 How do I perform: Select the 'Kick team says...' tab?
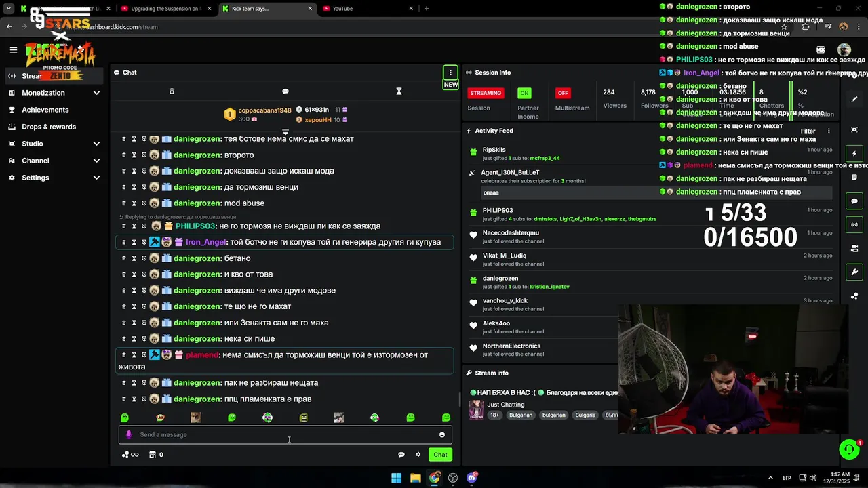pyautogui.click(x=267, y=9)
